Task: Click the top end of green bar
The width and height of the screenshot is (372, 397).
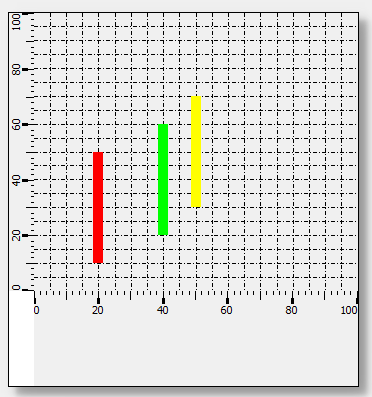Action: [163, 125]
